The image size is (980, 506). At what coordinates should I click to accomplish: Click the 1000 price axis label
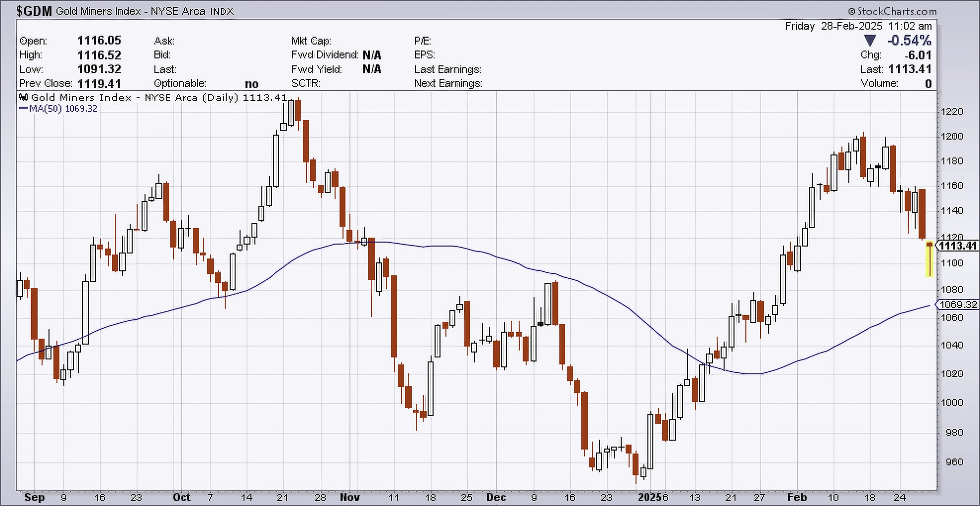(952, 403)
